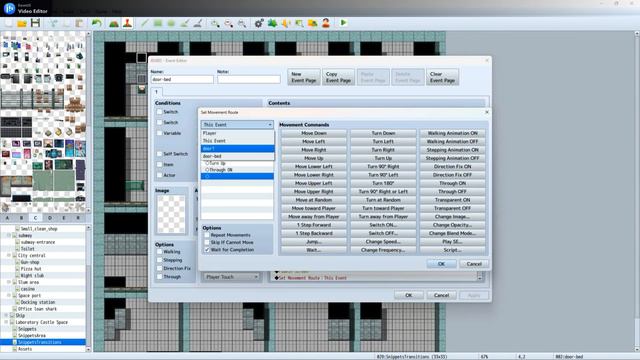Toggle the City central map tree expander
Image resolution: width=640 pixels, height=360 pixels.
click(x=9, y=256)
